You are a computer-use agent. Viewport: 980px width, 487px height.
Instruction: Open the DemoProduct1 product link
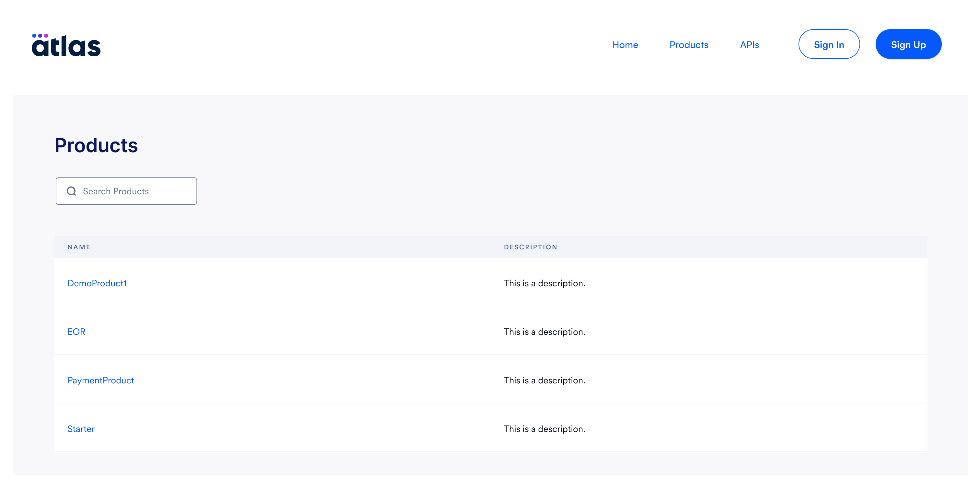click(x=97, y=283)
